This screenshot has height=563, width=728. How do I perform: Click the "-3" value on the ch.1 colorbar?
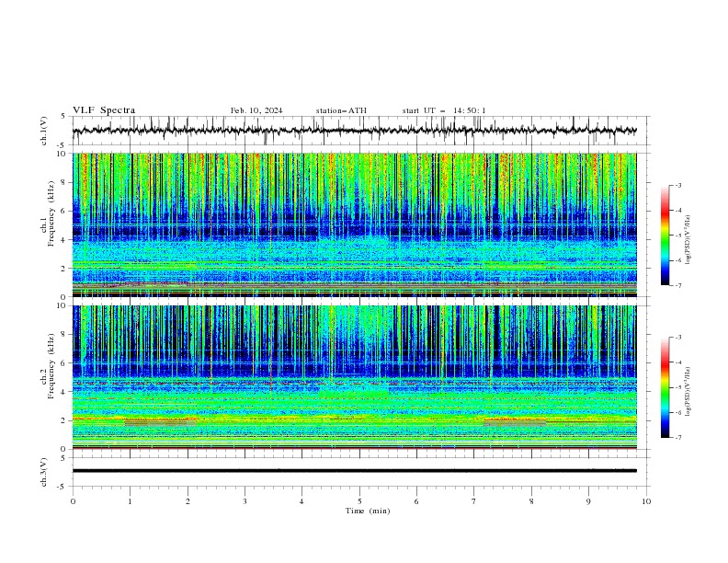[677, 185]
